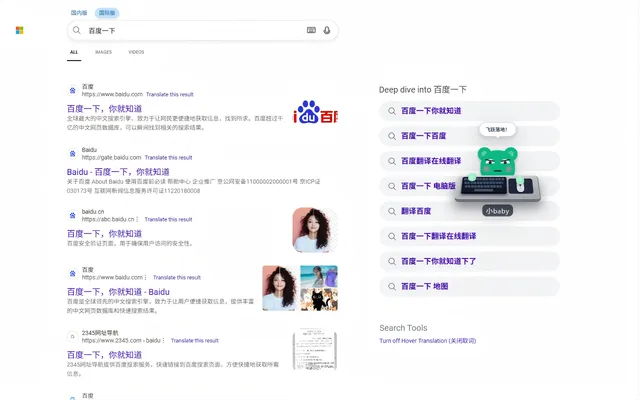Open options menu next to www.2345.com › baidu
The height and width of the screenshot is (400, 640).
[x=163, y=340]
